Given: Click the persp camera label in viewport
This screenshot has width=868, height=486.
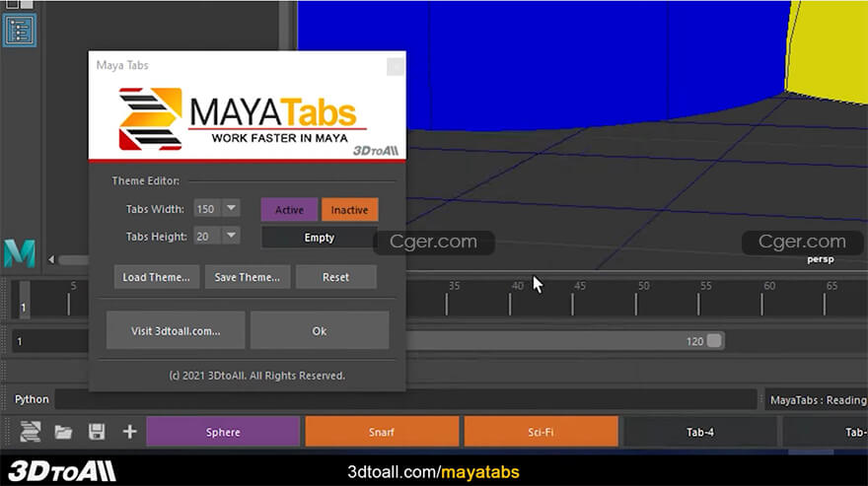Looking at the screenshot, I should [x=820, y=259].
